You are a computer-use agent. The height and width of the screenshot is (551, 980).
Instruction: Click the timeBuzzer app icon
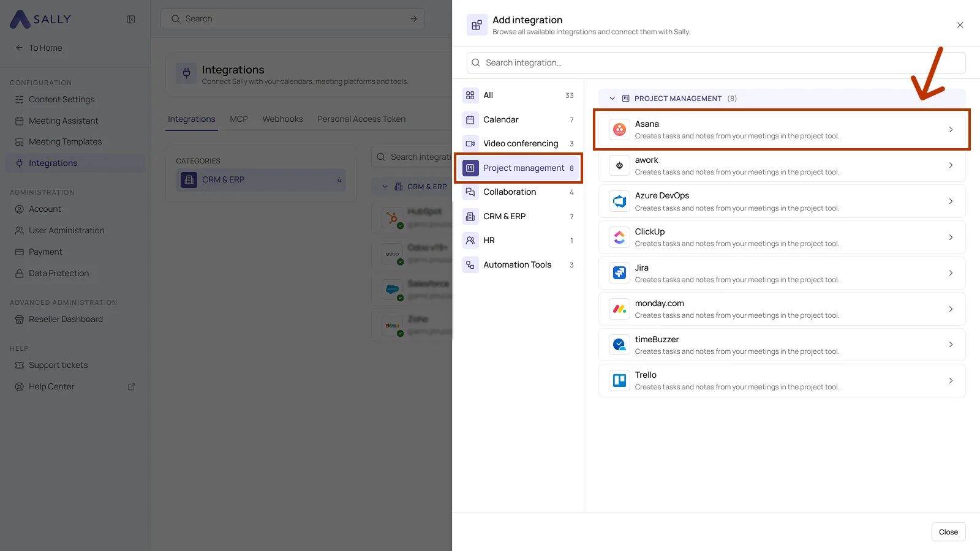tap(619, 345)
